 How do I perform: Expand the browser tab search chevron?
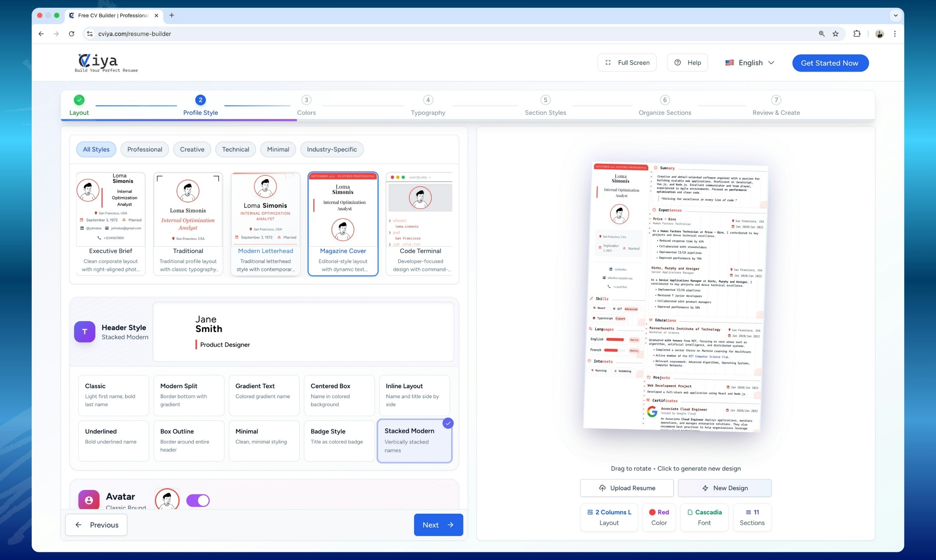click(x=895, y=15)
